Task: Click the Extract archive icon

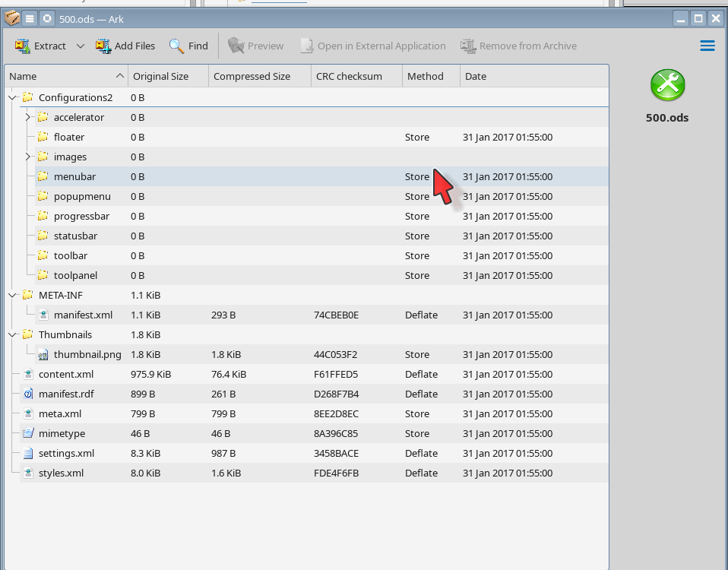Action: (x=23, y=46)
